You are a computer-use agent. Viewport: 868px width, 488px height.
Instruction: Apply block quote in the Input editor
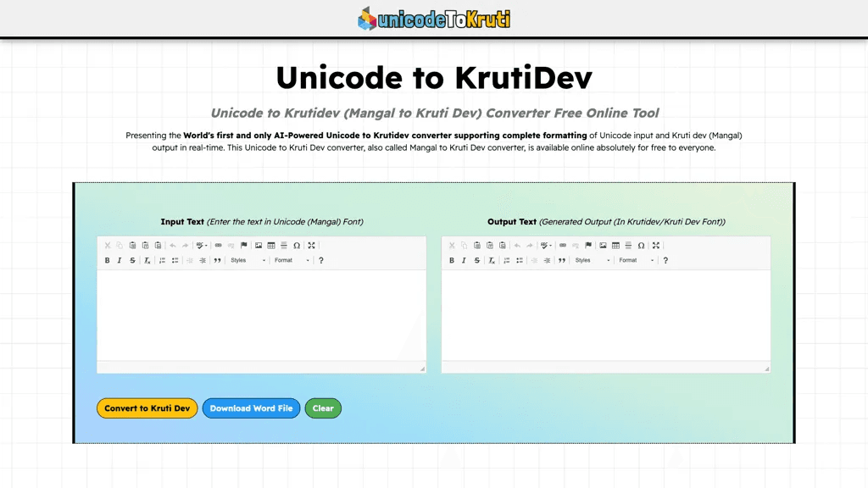click(218, 260)
